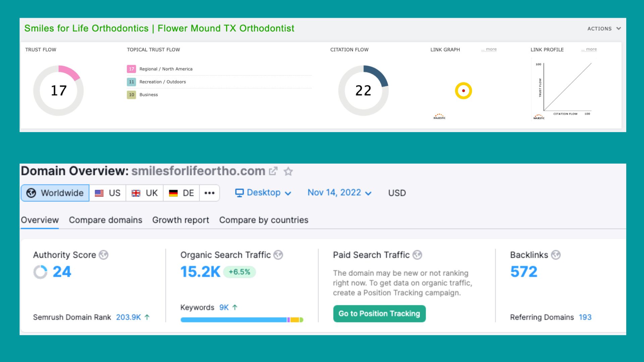Click Go to Position Tracking button

tap(379, 314)
